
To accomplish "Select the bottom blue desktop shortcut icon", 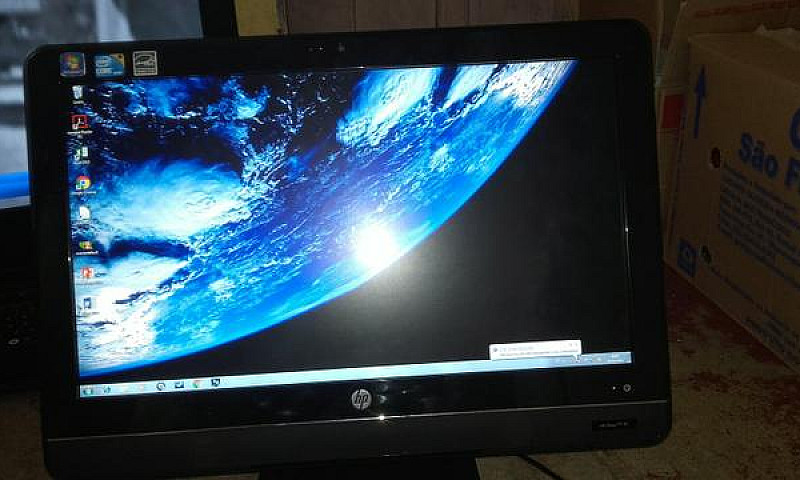I will [88, 303].
